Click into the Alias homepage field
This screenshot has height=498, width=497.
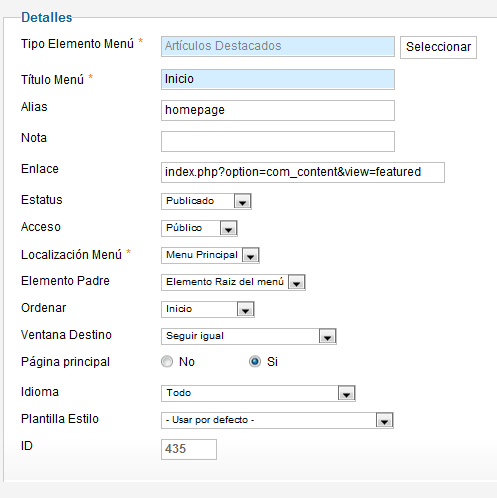pyautogui.click(x=278, y=110)
